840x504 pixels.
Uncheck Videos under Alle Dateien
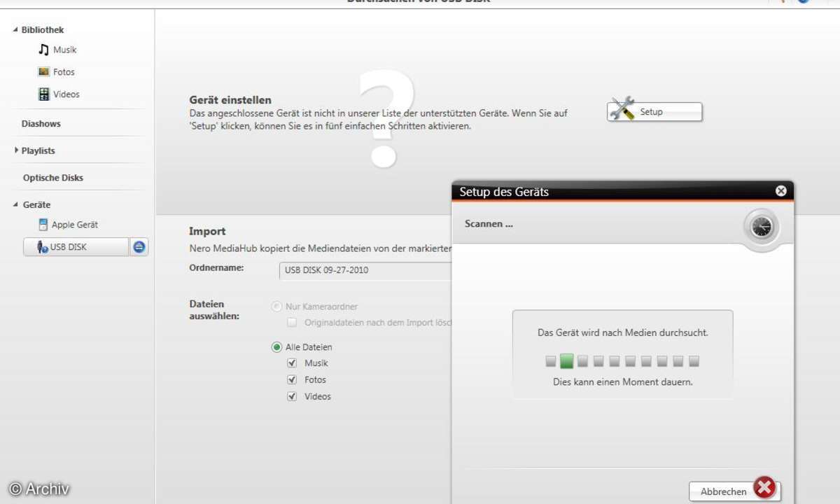(292, 396)
